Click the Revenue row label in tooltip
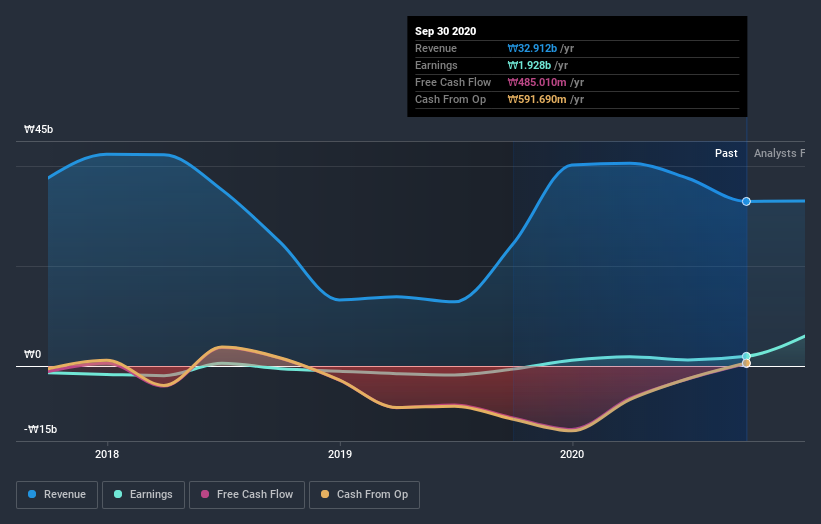 pyautogui.click(x=436, y=49)
